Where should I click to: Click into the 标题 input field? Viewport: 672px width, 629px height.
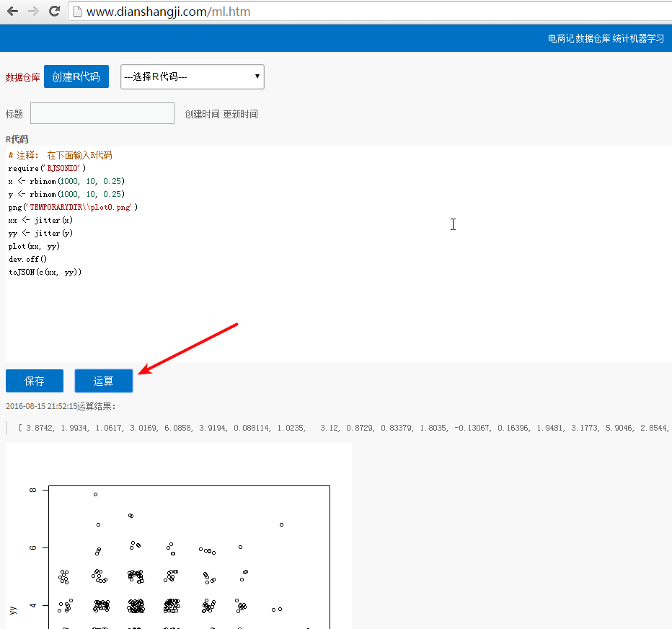(102, 113)
